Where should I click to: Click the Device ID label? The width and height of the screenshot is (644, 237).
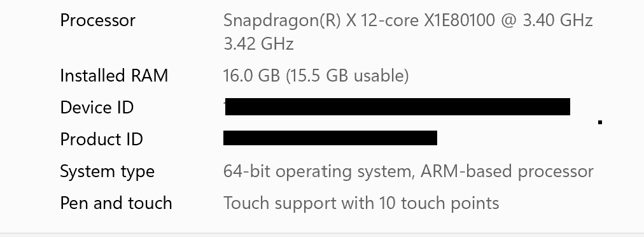point(97,108)
